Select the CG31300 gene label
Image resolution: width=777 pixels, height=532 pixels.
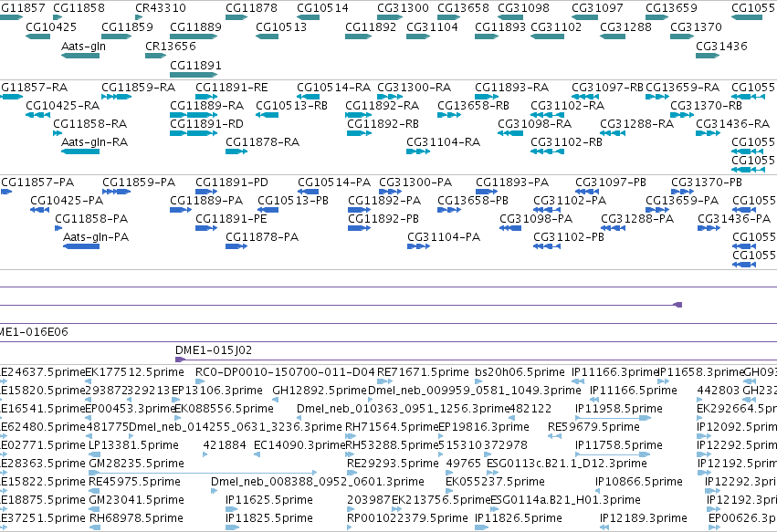point(403,8)
